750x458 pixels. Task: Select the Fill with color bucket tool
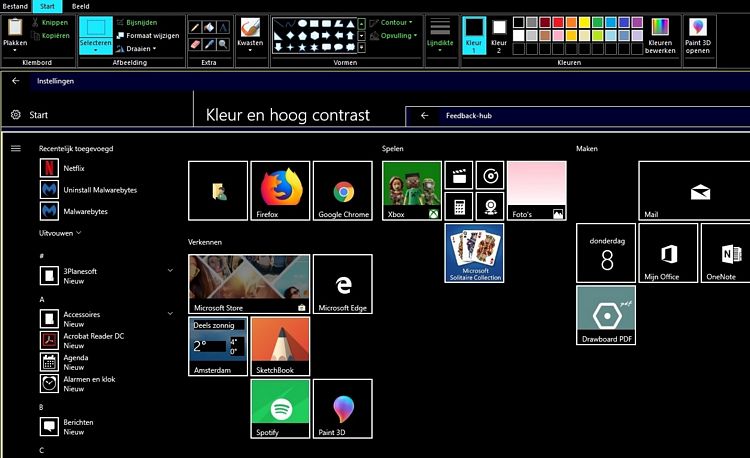click(x=209, y=27)
